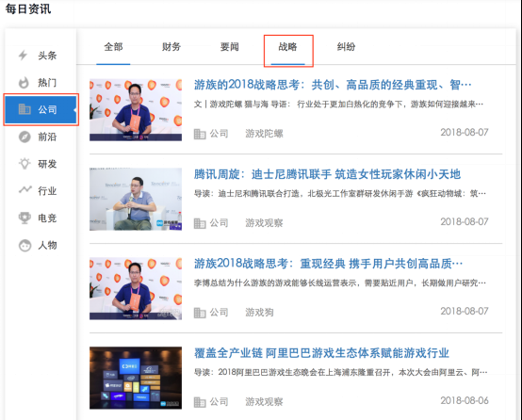Click the 游戏陀螺 source link
This screenshot has width=522, height=420.
coord(265,134)
